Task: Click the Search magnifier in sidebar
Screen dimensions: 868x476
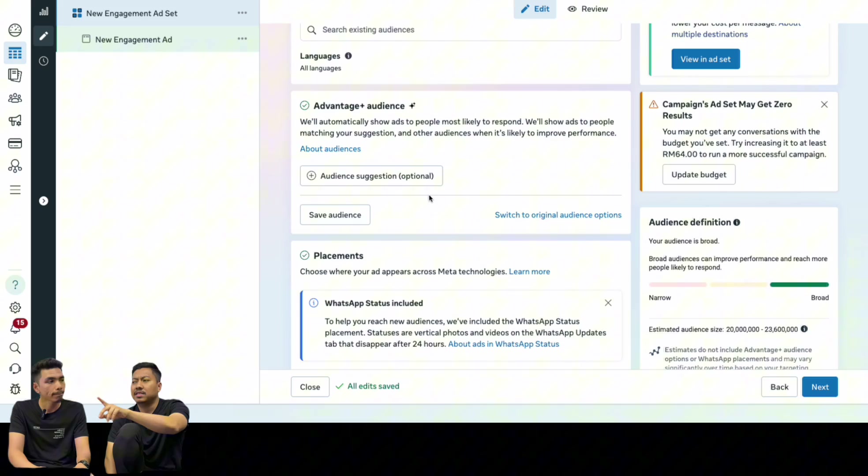Action: click(15, 348)
